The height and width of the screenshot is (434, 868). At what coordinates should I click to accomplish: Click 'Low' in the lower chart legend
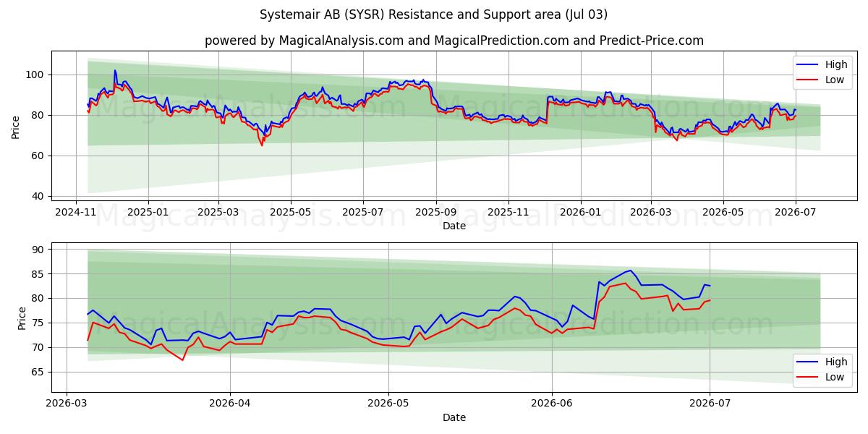tap(834, 377)
